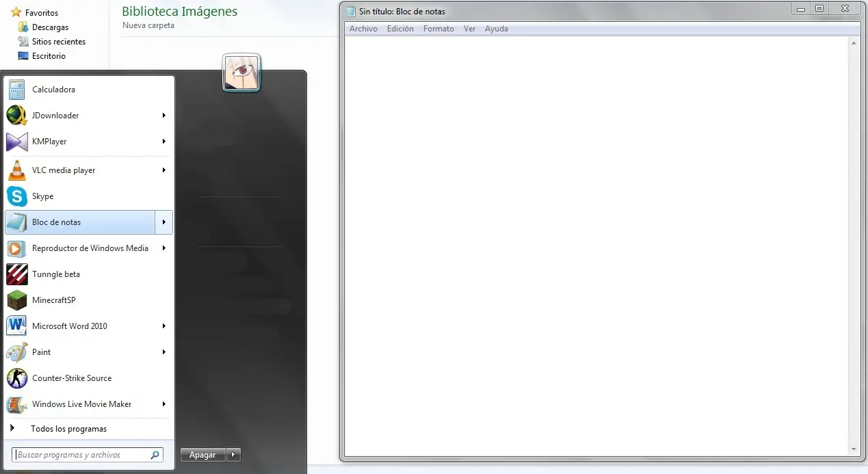The image size is (868, 474).
Task: Open the Archivo menu in Notepad
Action: point(363,29)
